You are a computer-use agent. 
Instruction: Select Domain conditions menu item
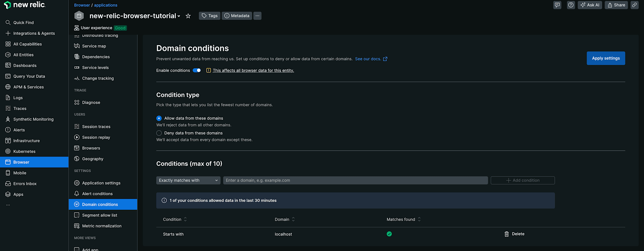tap(103, 205)
